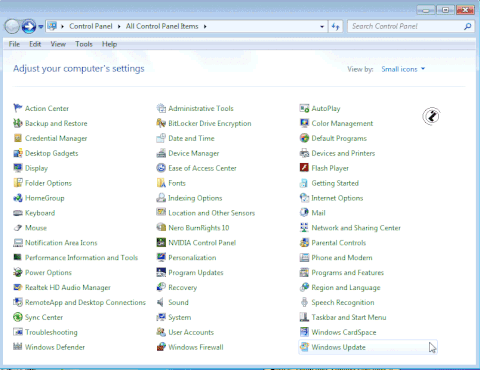
Task: Click the Mouse icon
Action: [x=18, y=228]
